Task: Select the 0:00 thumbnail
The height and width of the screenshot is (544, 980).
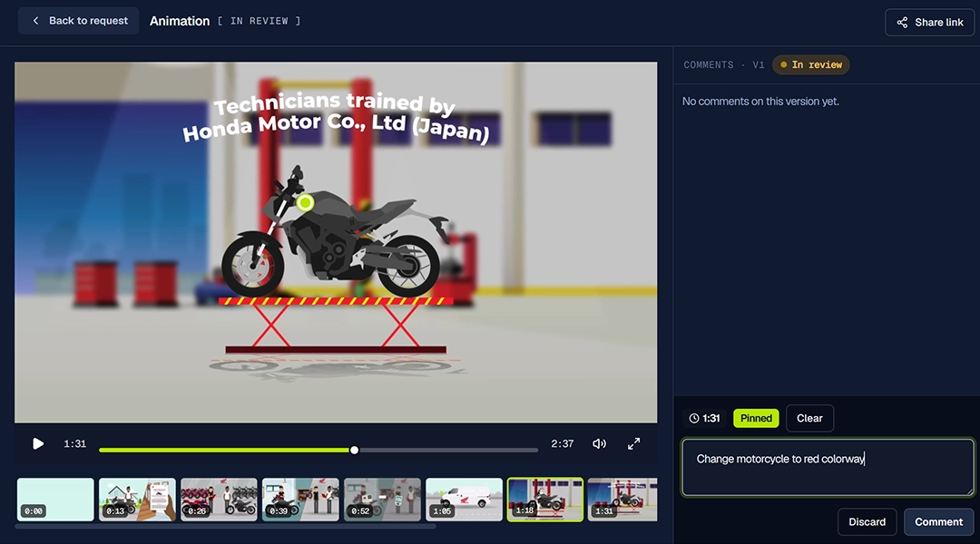Action: [55, 499]
